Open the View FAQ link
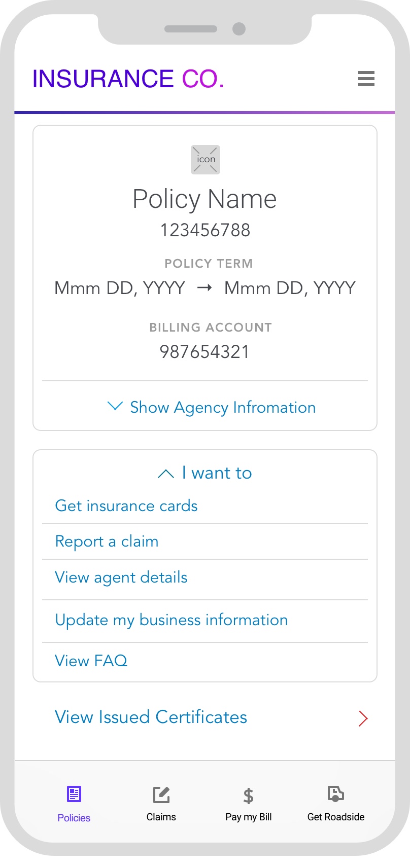The height and width of the screenshot is (868, 410). pyautogui.click(x=91, y=661)
